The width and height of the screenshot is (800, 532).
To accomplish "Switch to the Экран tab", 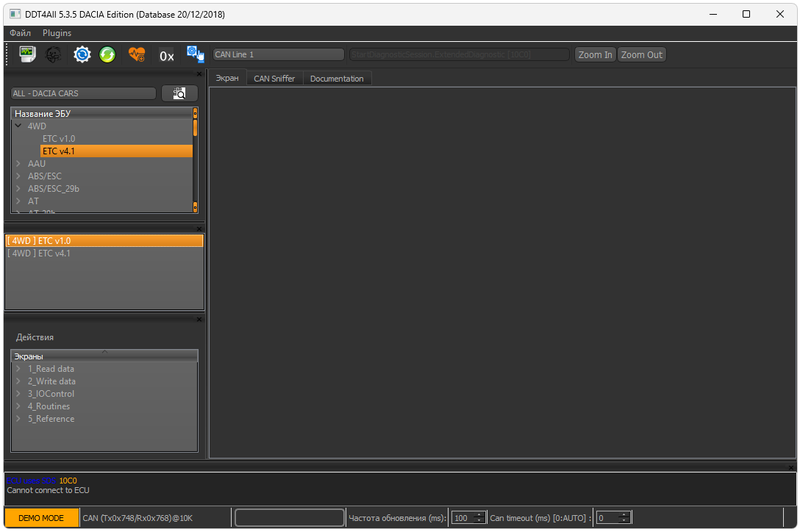I will (x=227, y=78).
